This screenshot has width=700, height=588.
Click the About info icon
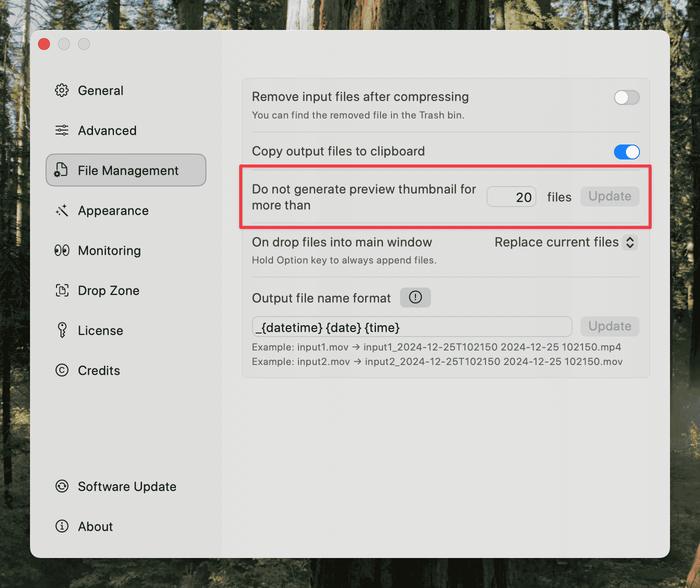click(x=62, y=526)
